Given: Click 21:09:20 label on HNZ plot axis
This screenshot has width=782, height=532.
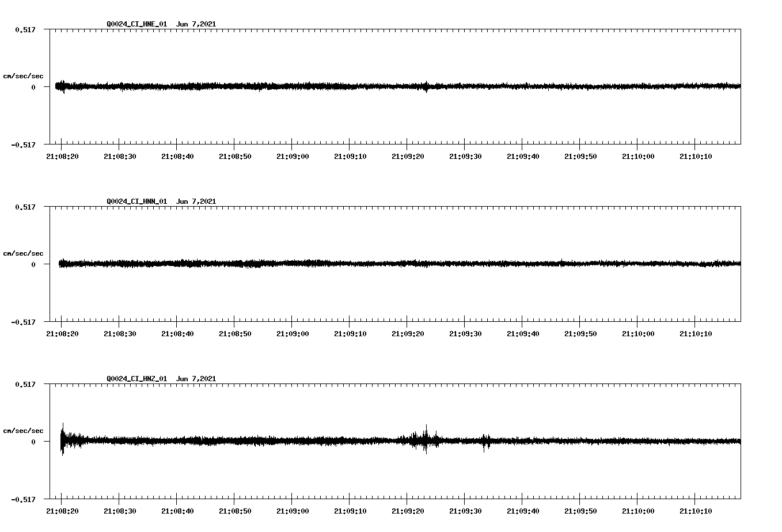Looking at the screenshot, I should [x=408, y=511].
